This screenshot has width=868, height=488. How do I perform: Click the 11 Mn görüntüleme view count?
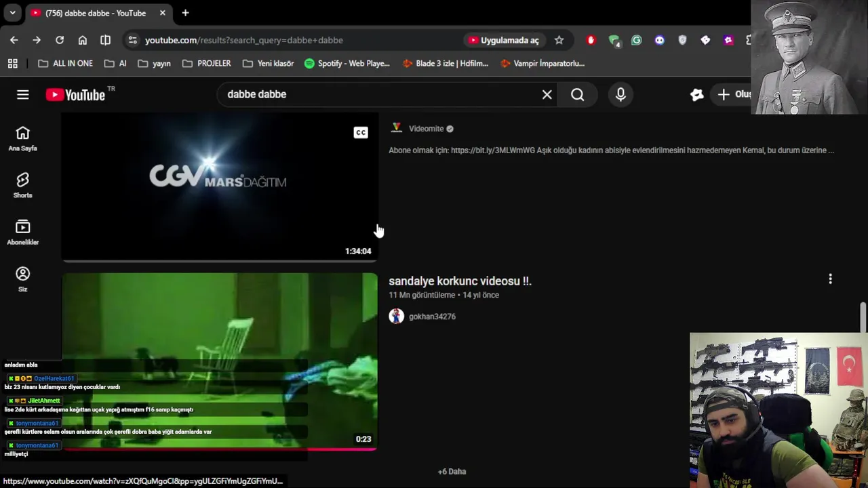coord(422,296)
